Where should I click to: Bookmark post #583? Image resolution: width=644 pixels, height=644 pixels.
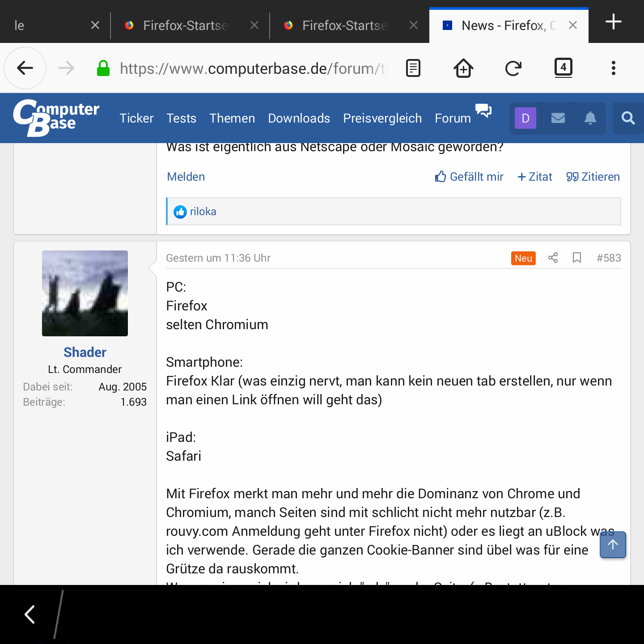click(x=577, y=258)
